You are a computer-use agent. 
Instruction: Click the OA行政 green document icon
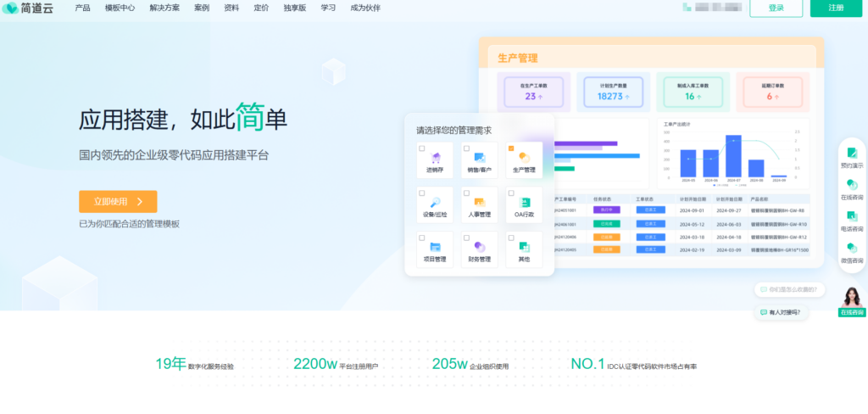524,202
